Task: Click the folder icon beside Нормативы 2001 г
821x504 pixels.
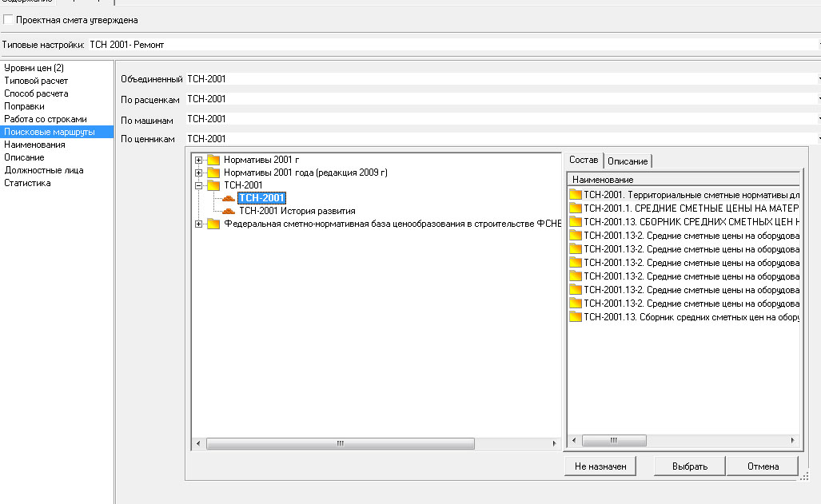Action: pos(213,160)
